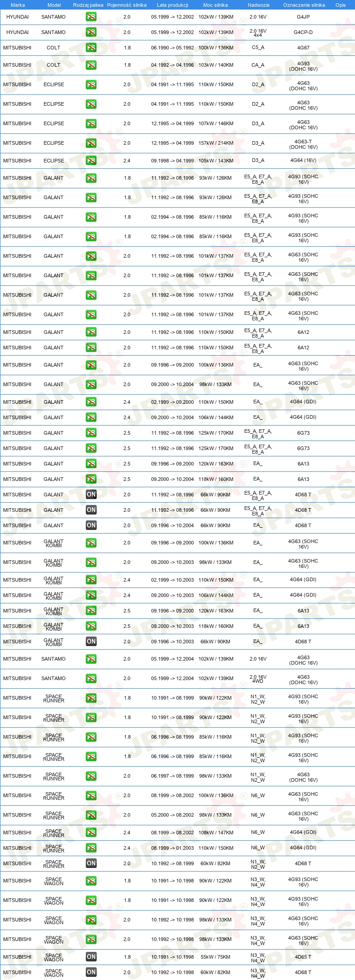Select capacity 2.4 in Eclipse row

127,161
